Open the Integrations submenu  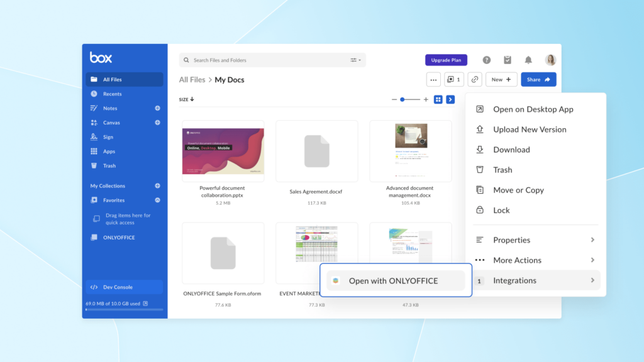click(x=514, y=280)
